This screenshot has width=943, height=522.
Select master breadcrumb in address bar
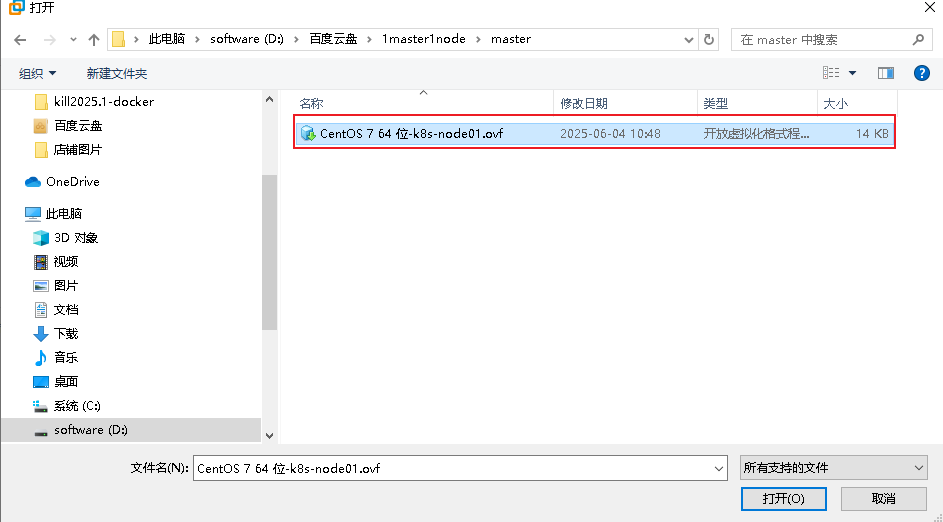click(x=511, y=39)
